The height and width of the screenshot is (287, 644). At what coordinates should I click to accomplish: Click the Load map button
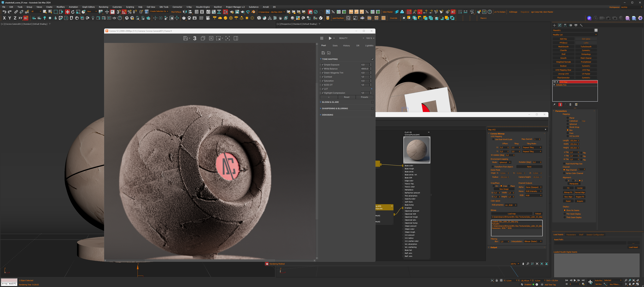[511, 214]
